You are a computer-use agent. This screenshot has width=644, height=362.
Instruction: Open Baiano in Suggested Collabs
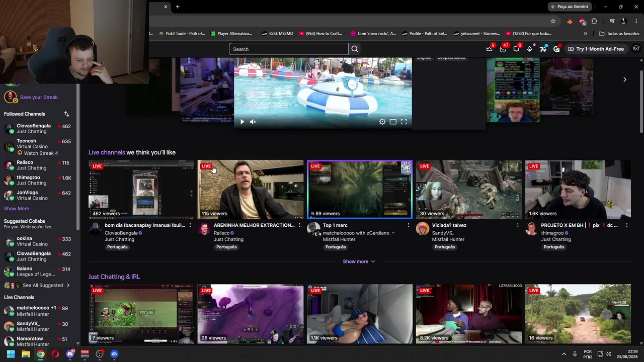(x=38, y=271)
